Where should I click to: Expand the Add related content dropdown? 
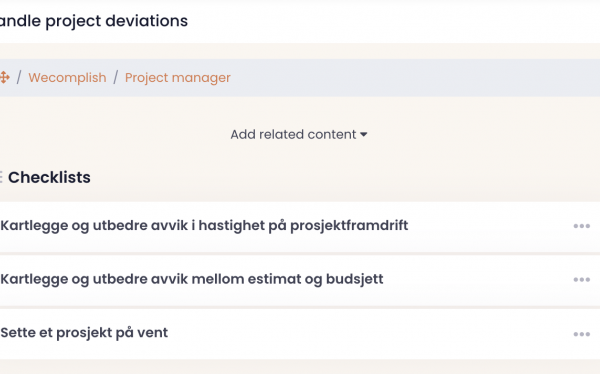tap(298, 134)
